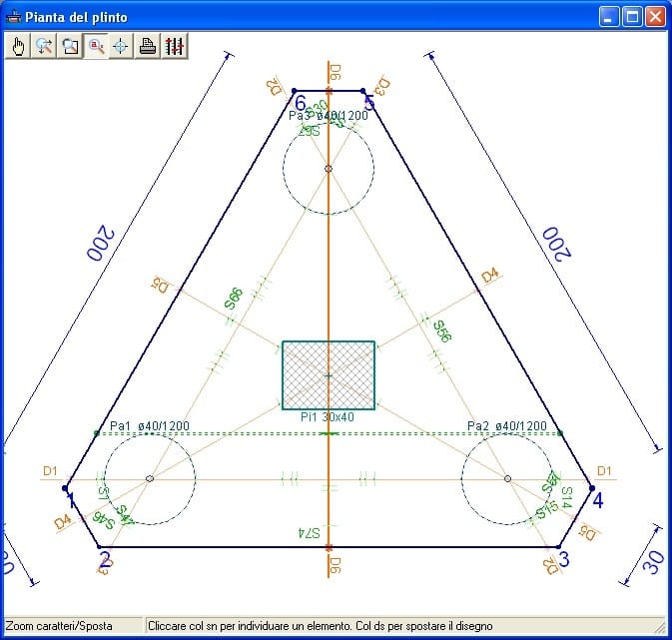Select the Pa3 ø40/1200 pile label
The width and height of the screenshot is (672, 640).
pyautogui.click(x=329, y=116)
